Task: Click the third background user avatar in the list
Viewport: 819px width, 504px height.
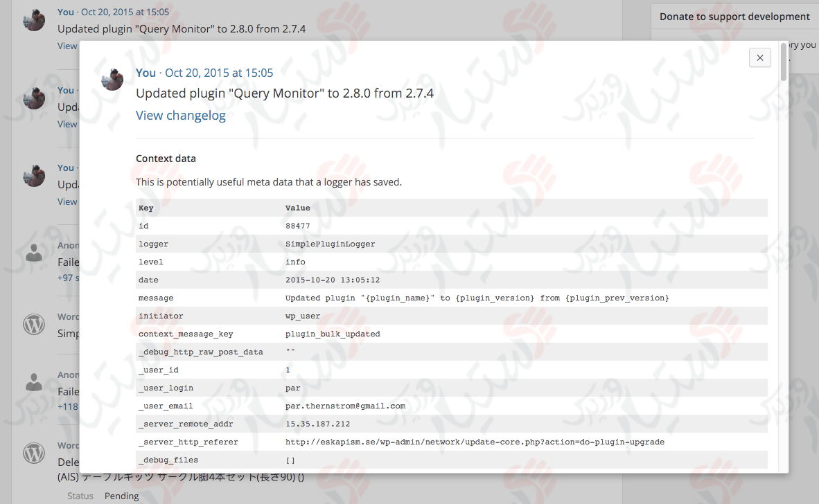Action: pyautogui.click(x=34, y=175)
